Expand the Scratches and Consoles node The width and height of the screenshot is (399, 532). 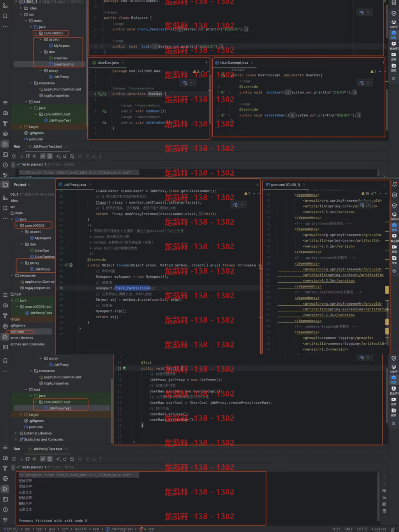click(x=16, y=439)
